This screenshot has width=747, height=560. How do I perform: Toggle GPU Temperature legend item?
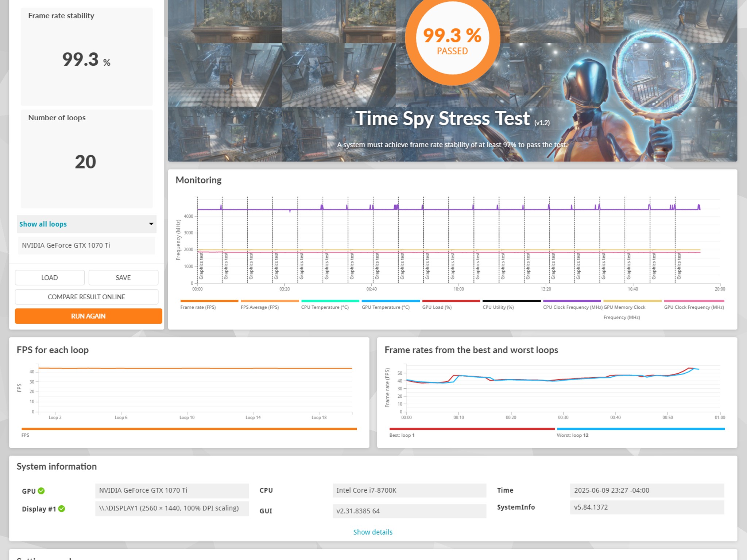pos(391,301)
